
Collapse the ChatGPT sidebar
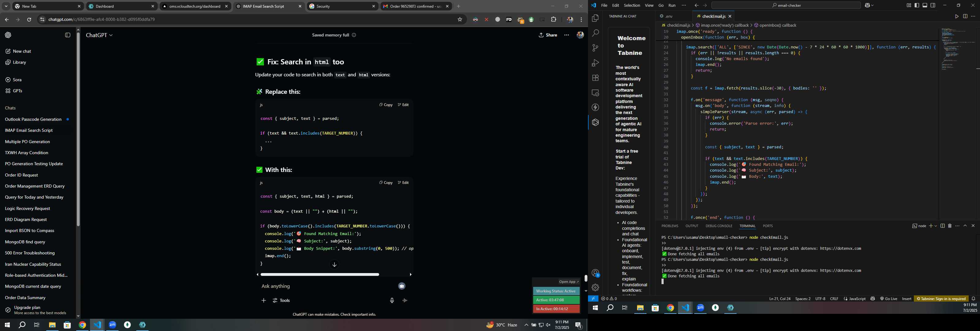68,35
